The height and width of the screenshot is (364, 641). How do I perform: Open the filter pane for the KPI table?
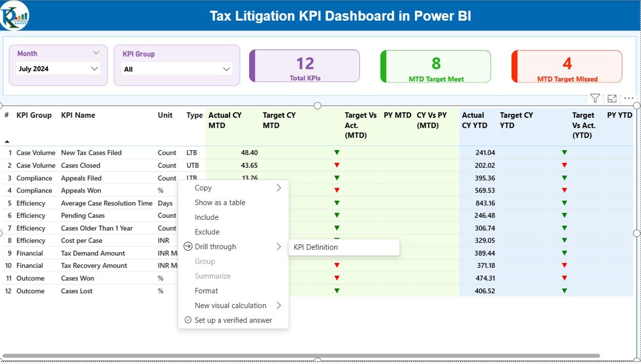point(594,98)
